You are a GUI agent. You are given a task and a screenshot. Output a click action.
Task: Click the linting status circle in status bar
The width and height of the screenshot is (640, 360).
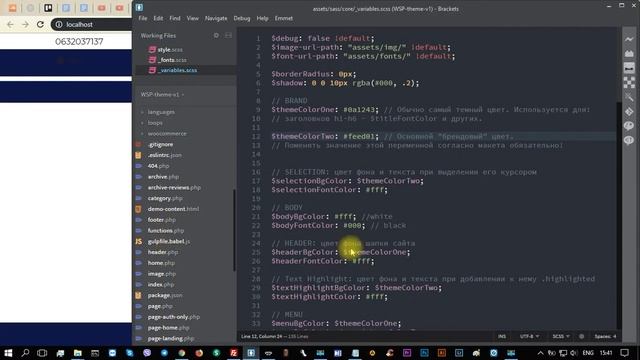coord(581,336)
